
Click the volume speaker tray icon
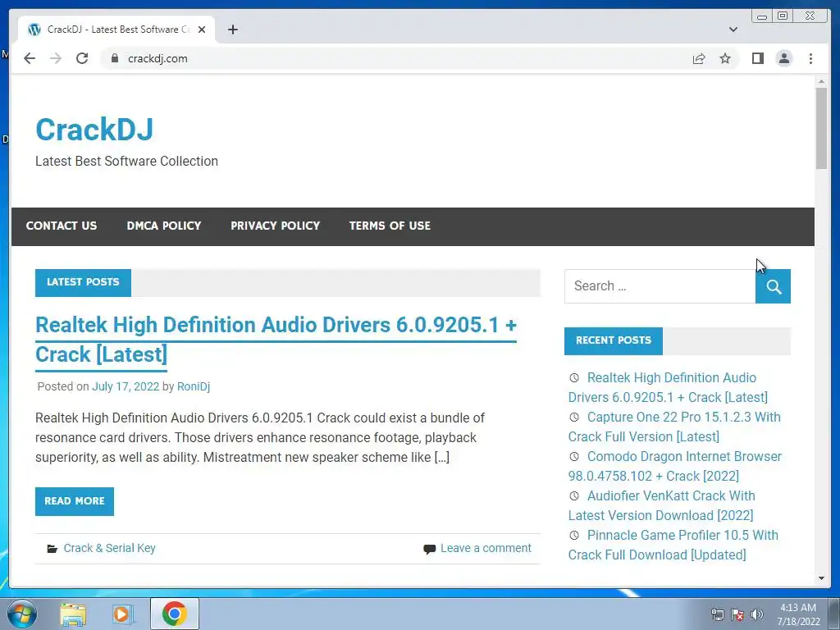(x=756, y=614)
